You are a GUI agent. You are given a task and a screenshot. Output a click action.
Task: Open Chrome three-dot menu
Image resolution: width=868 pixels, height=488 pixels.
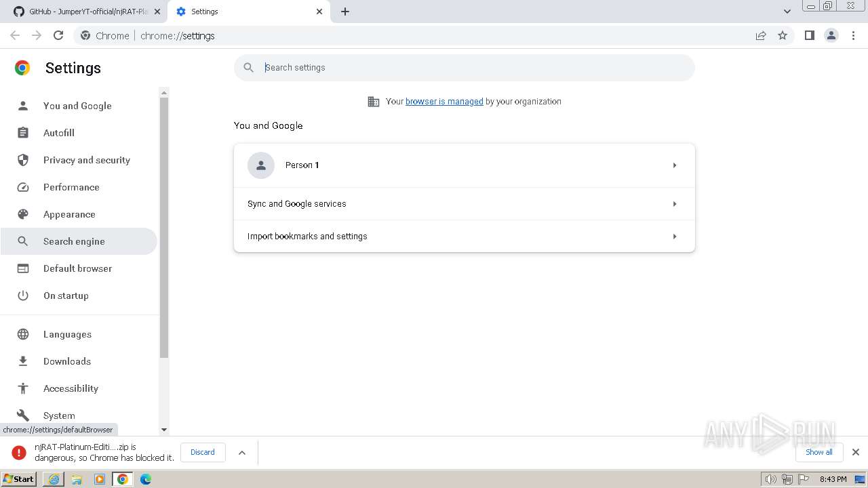(854, 35)
